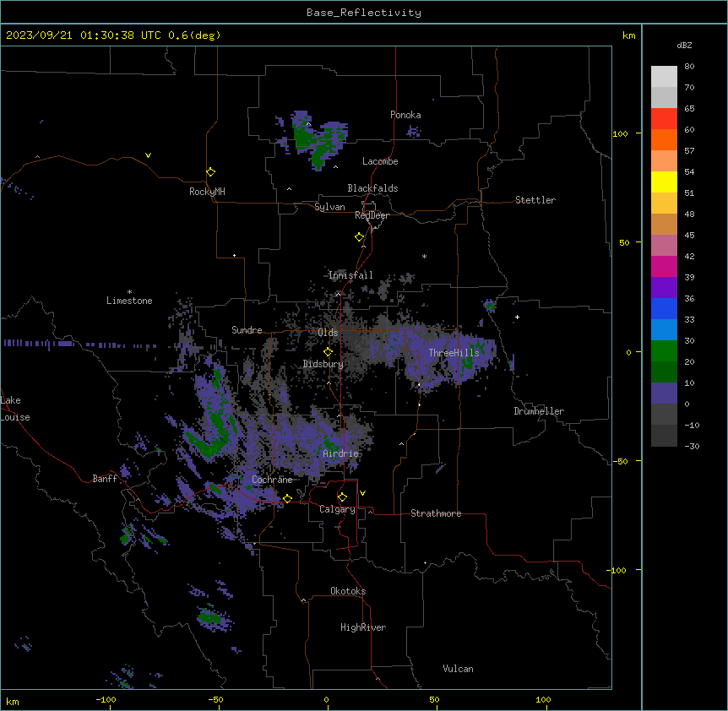Click the Limestone label
The height and width of the screenshot is (711, 728).
pos(129,301)
